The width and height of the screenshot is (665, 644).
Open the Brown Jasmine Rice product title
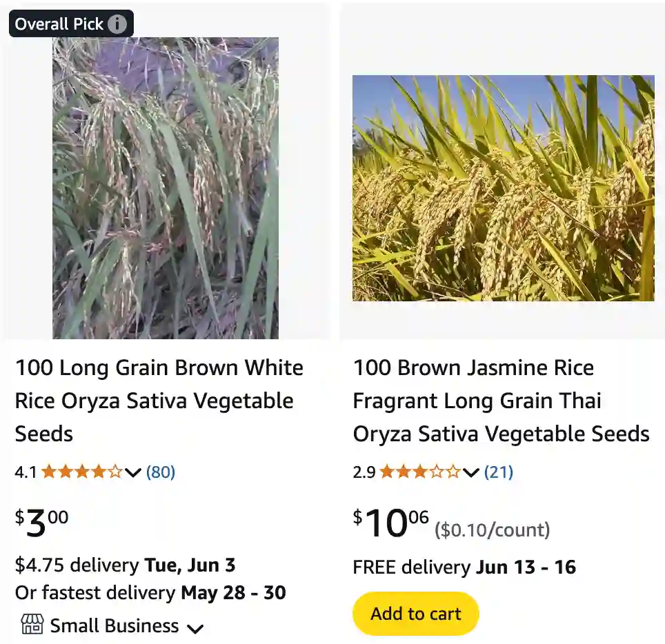coord(501,401)
